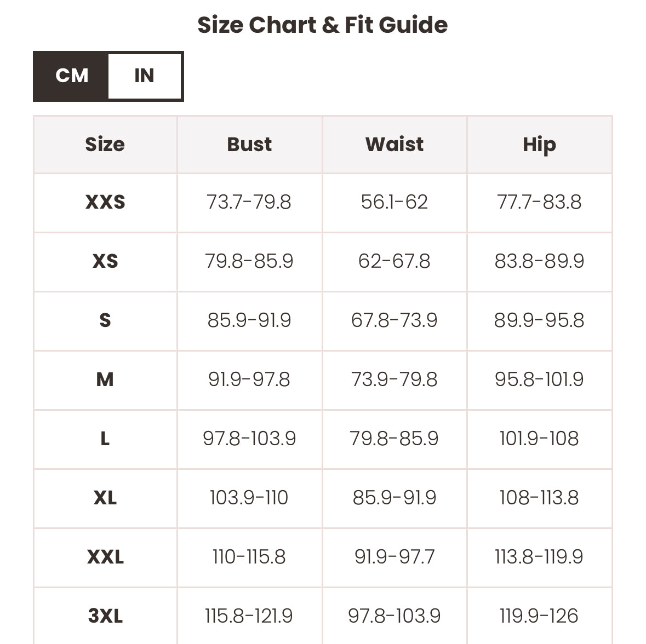The height and width of the screenshot is (644, 646).
Task: Click the L bust value 97.8-103.9
Action: click(249, 439)
